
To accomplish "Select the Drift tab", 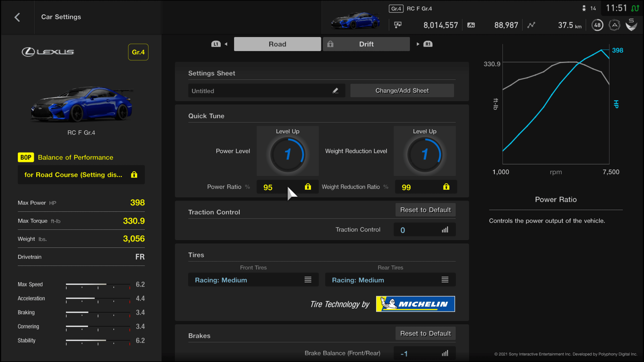I will [366, 44].
